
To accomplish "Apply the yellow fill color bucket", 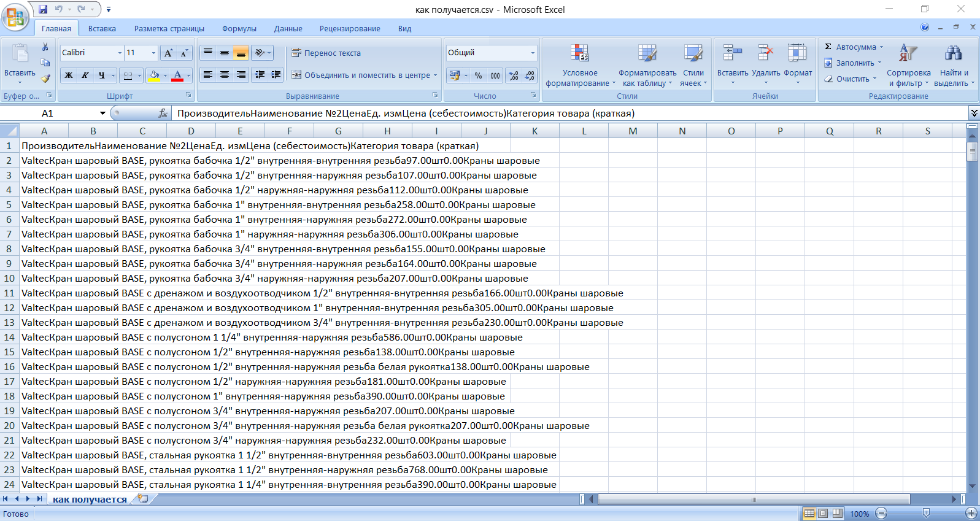I will (x=154, y=75).
